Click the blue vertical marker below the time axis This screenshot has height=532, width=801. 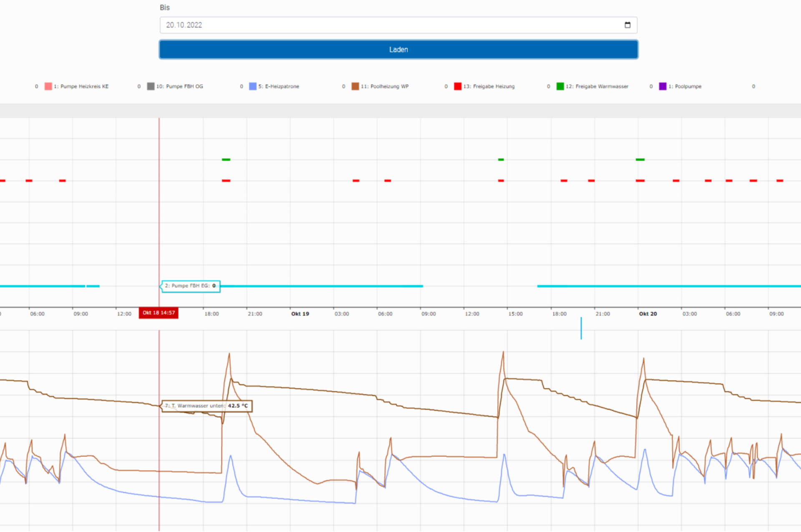pyautogui.click(x=581, y=328)
